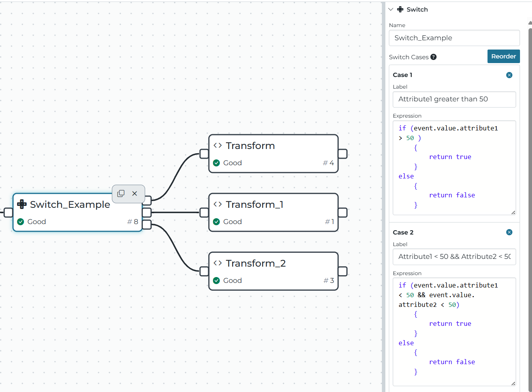Click the code icon on Transform_1 node

point(218,204)
